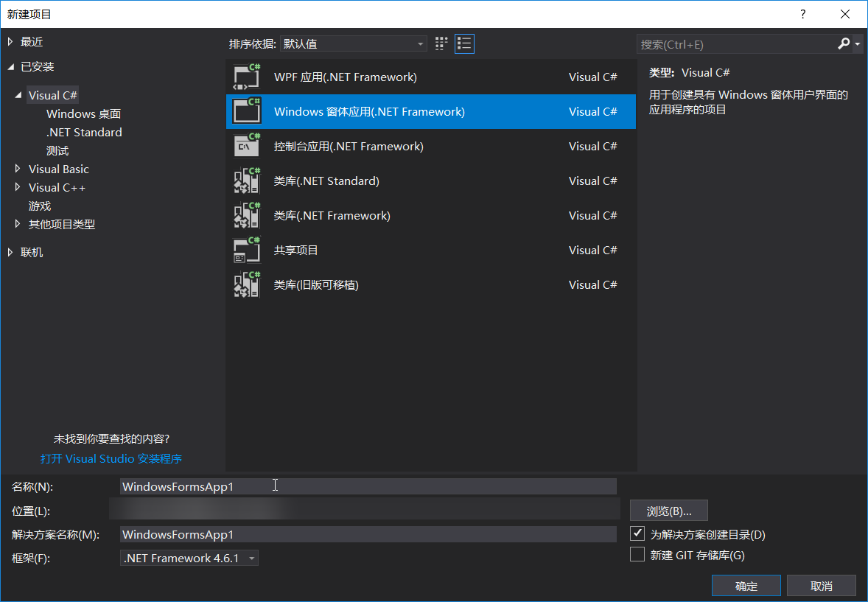Select 测试 category under Visual C#

tap(57, 150)
